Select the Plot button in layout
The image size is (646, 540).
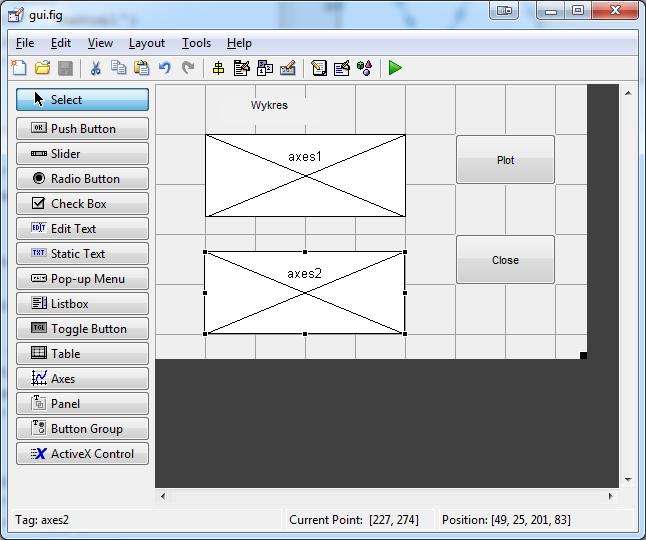[x=505, y=160]
